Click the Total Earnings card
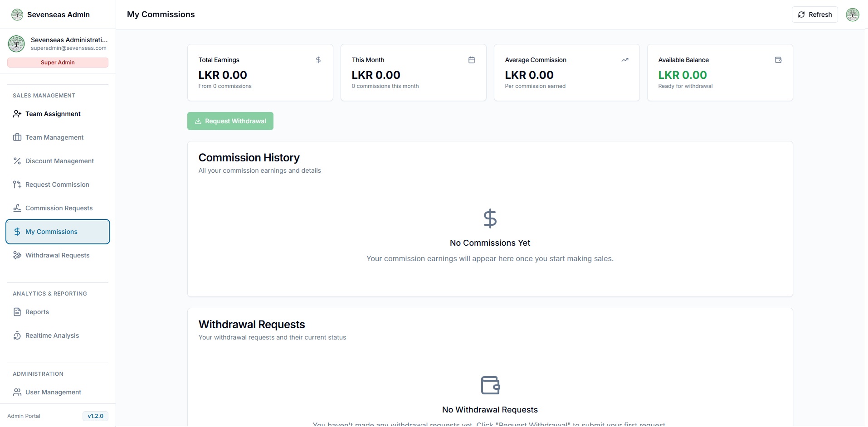Screen dimensions: 868x427 (x=260, y=73)
